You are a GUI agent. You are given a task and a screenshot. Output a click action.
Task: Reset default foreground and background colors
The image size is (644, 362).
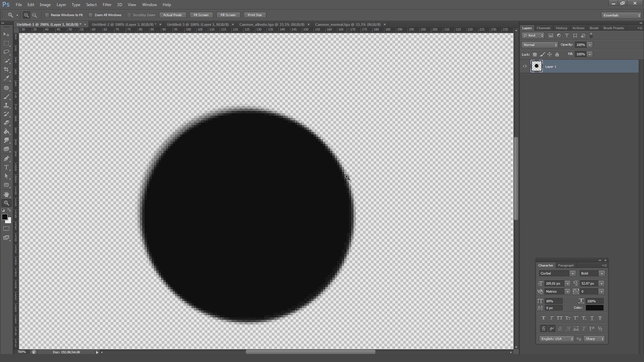(3, 210)
